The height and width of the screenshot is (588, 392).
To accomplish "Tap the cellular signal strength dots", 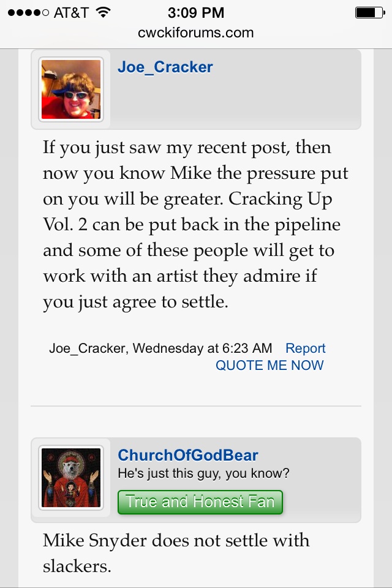I will [x=28, y=13].
